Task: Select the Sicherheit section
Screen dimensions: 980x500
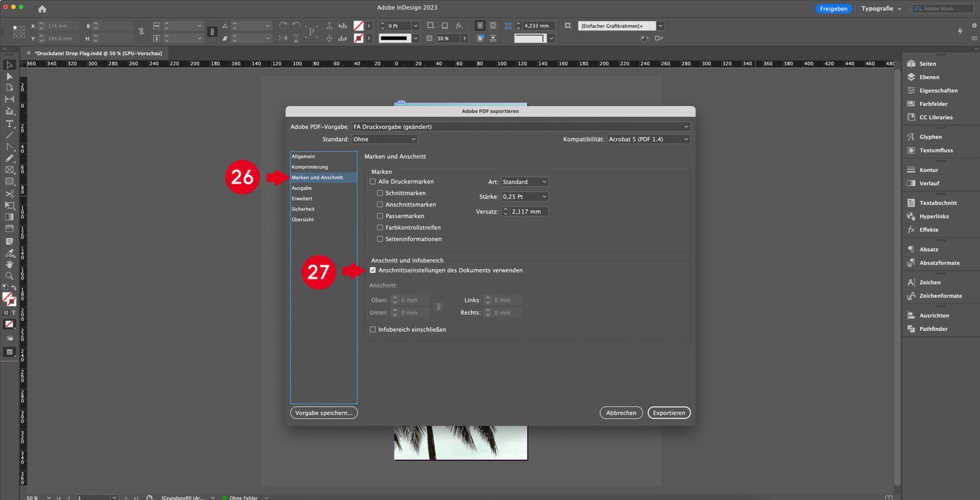Action: tap(302, 209)
